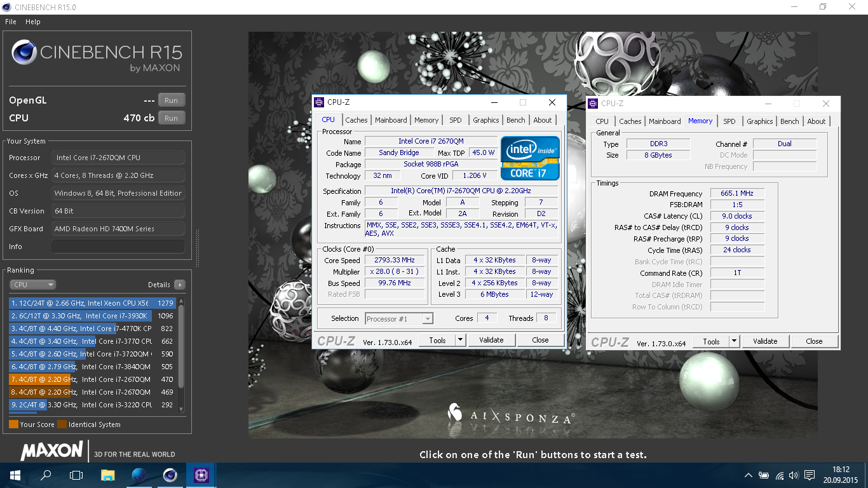This screenshot has height=488, width=868.
Task: Run the OpenGL benchmark test
Action: [x=172, y=100]
